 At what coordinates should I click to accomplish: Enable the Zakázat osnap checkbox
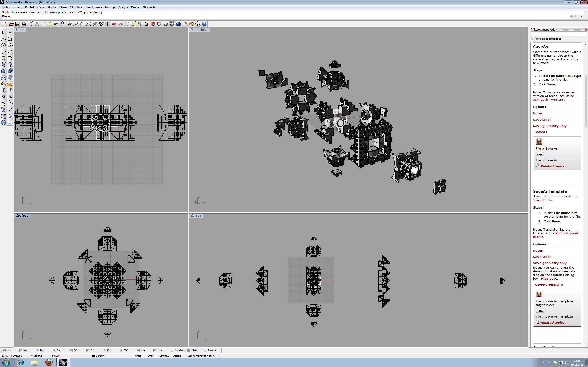point(205,350)
